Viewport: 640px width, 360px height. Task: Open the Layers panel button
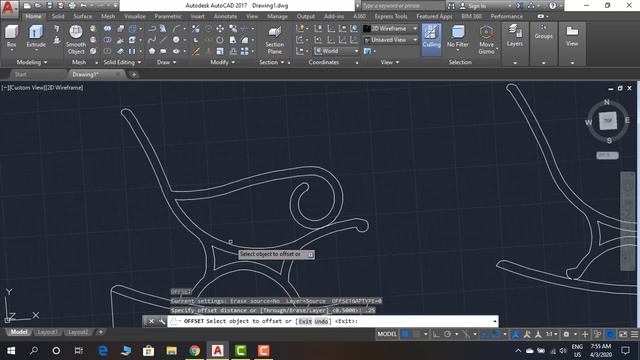[515, 35]
